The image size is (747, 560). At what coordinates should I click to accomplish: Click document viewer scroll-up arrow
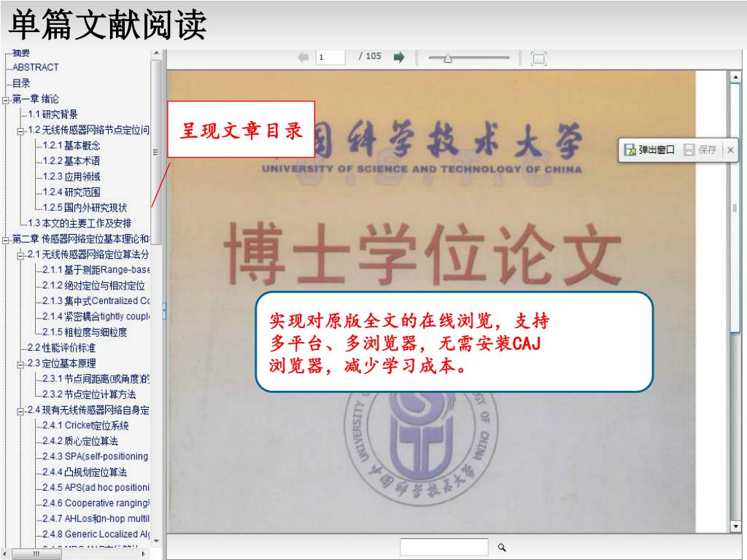(735, 76)
